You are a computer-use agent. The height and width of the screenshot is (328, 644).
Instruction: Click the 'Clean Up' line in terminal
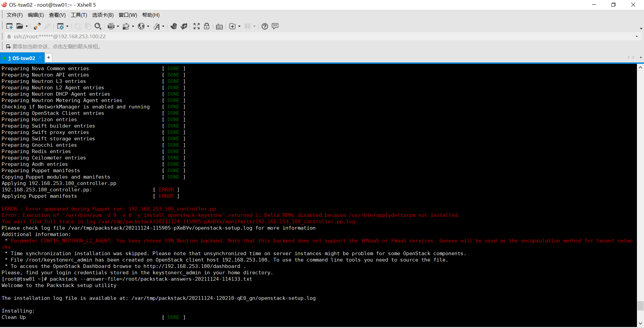14,317
